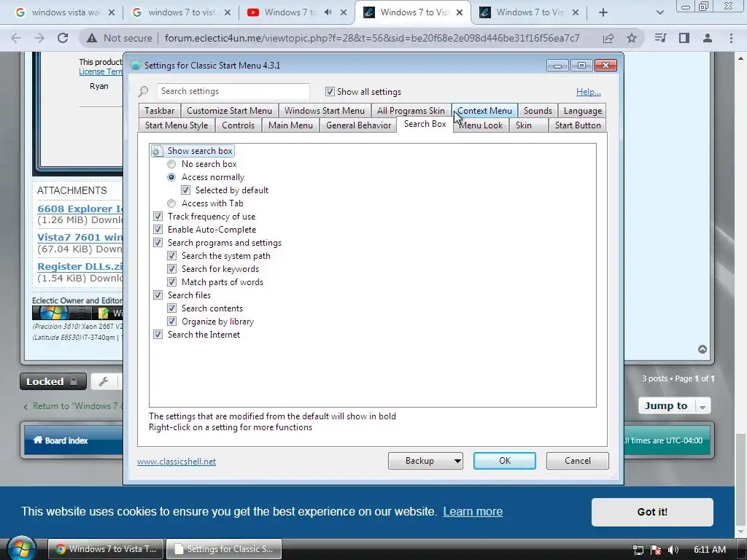The width and height of the screenshot is (747, 560).
Task: Select the Access with Tab radio option
Action: coord(171,204)
